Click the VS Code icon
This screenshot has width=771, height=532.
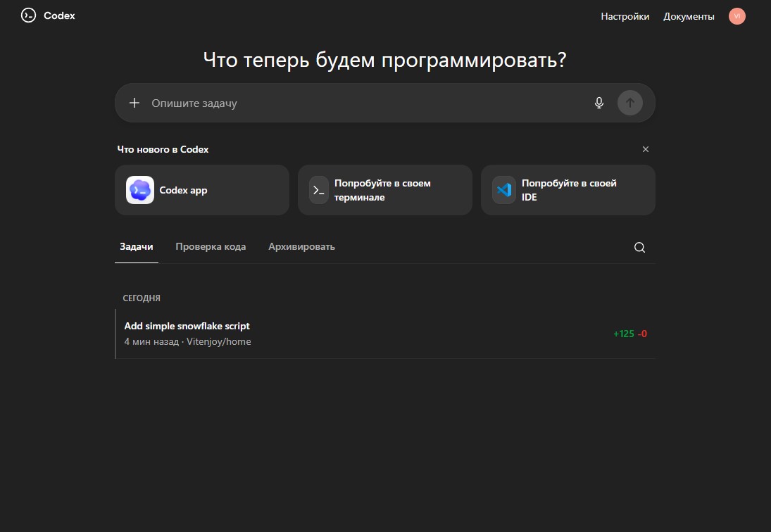point(504,190)
